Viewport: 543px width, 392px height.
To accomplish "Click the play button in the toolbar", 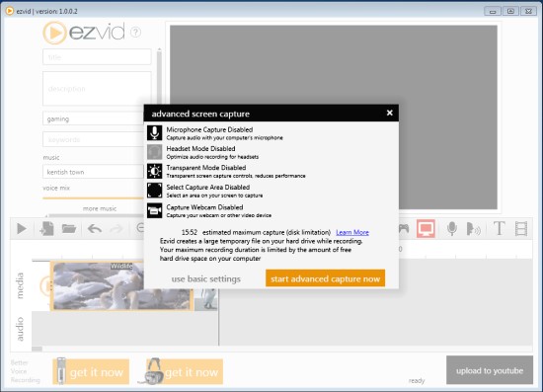I will tap(22, 228).
